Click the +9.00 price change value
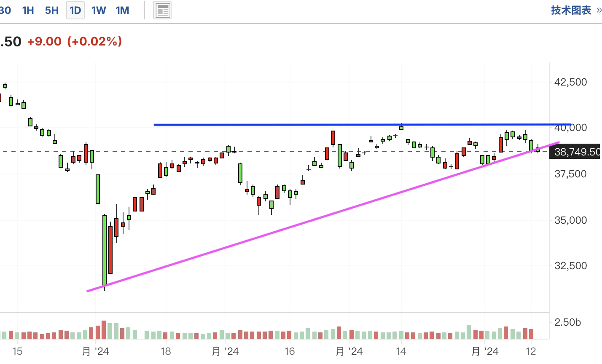The image size is (602, 364). point(44,41)
